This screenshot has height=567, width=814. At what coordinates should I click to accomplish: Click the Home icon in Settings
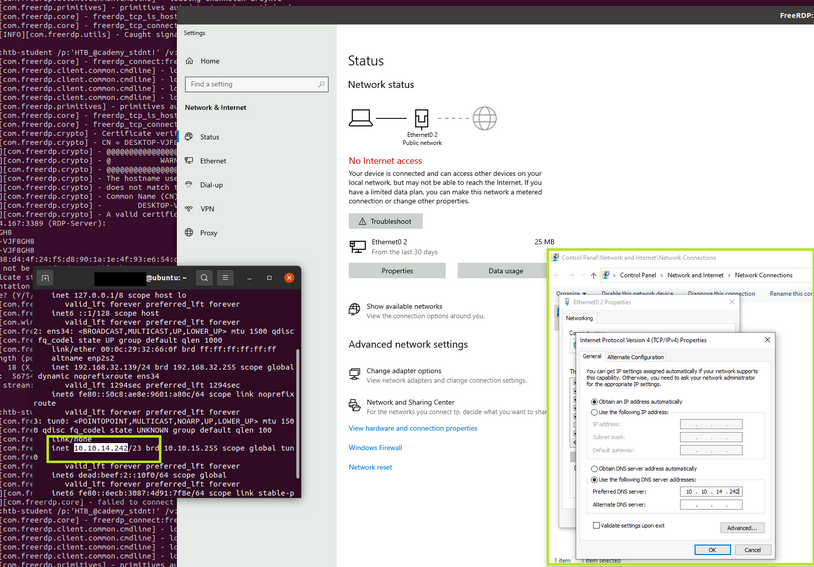click(189, 61)
